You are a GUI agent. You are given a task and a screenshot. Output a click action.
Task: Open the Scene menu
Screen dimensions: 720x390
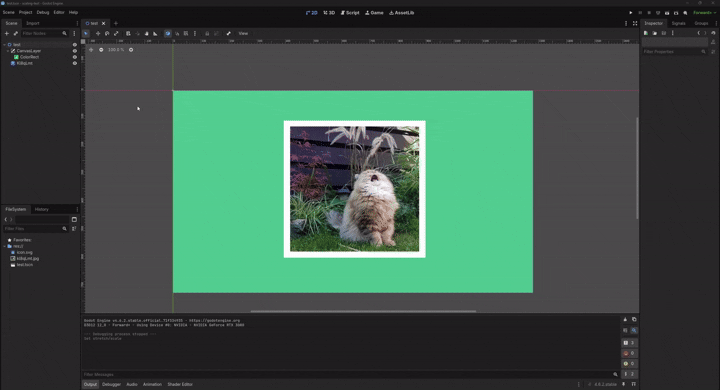coord(9,12)
